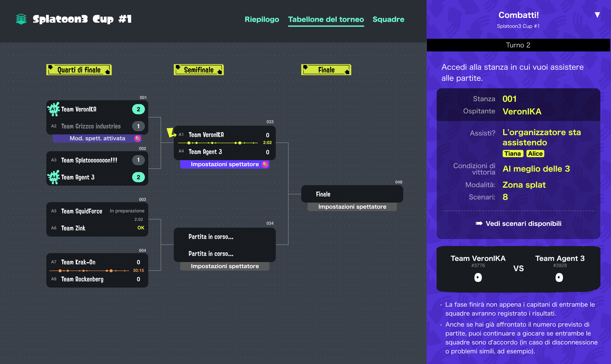Select Team Agent 3 row in match 002
The height and width of the screenshot is (364, 611).
(97, 177)
